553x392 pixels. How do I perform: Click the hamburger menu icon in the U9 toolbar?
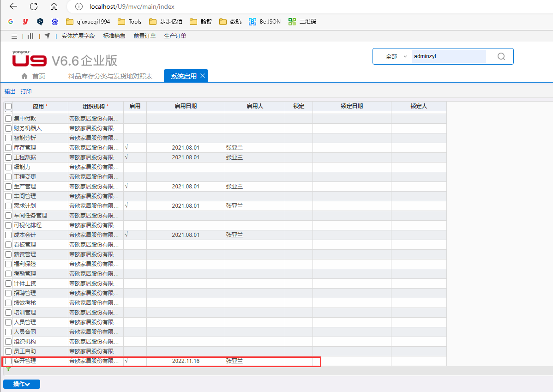pos(14,36)
